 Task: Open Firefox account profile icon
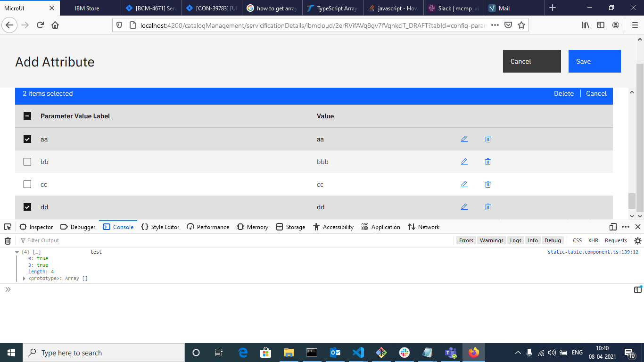click(x=616, y=25)
